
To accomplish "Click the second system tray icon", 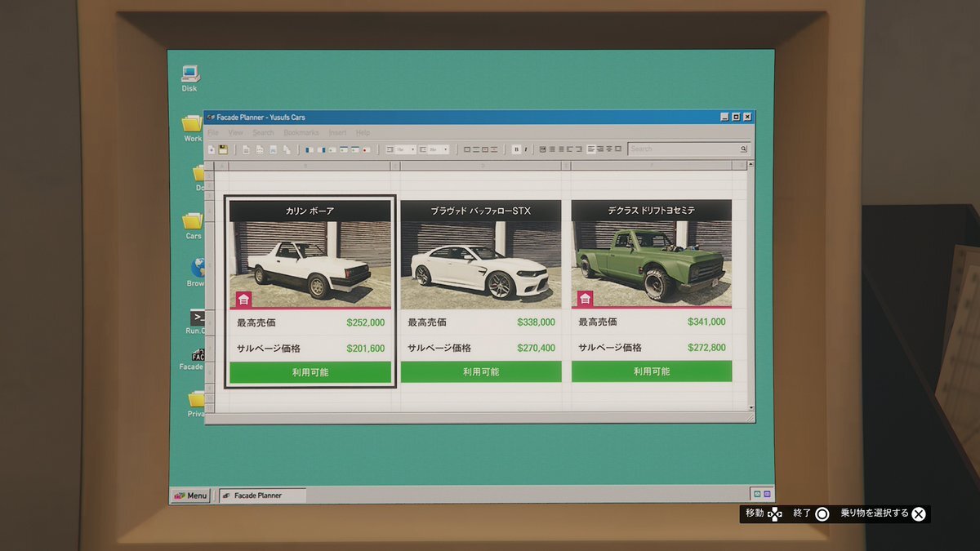I will click(x=766, y=495).
